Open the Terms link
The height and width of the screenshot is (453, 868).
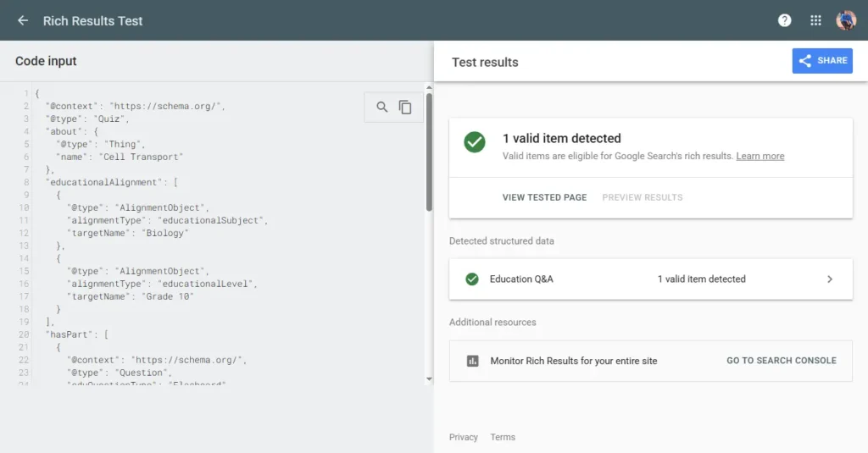click(x=503, y=437)
